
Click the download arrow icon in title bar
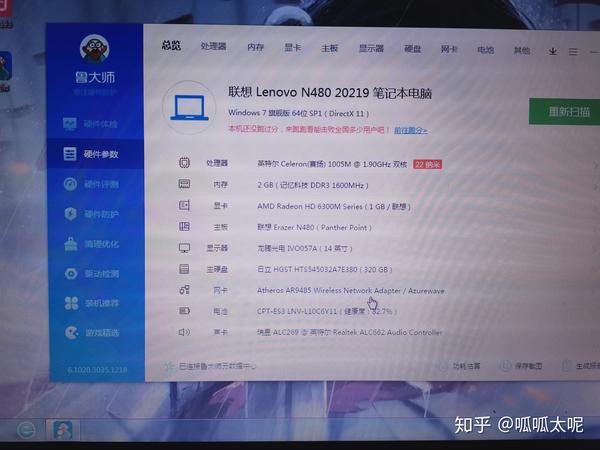tap(553, 51)
